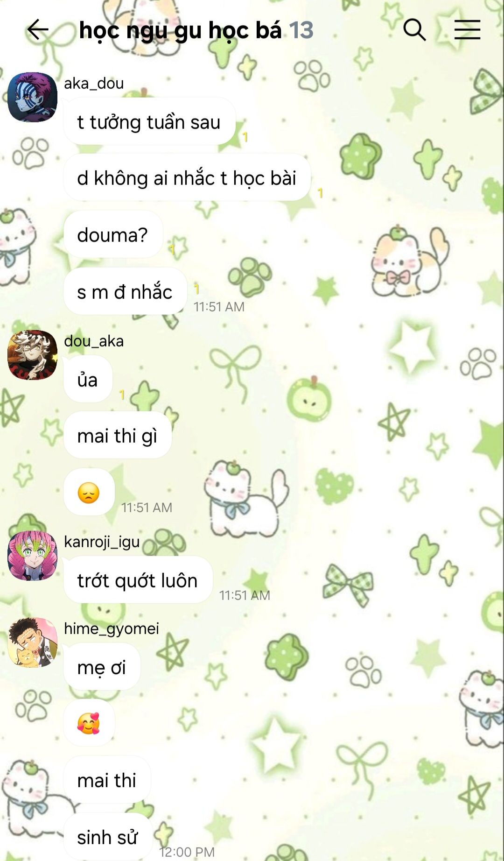Tap the 's m đ nhắc' message bubble
The height and width of the screenshot is (861, 504).
pyautogui.click(x=125, y=291)
